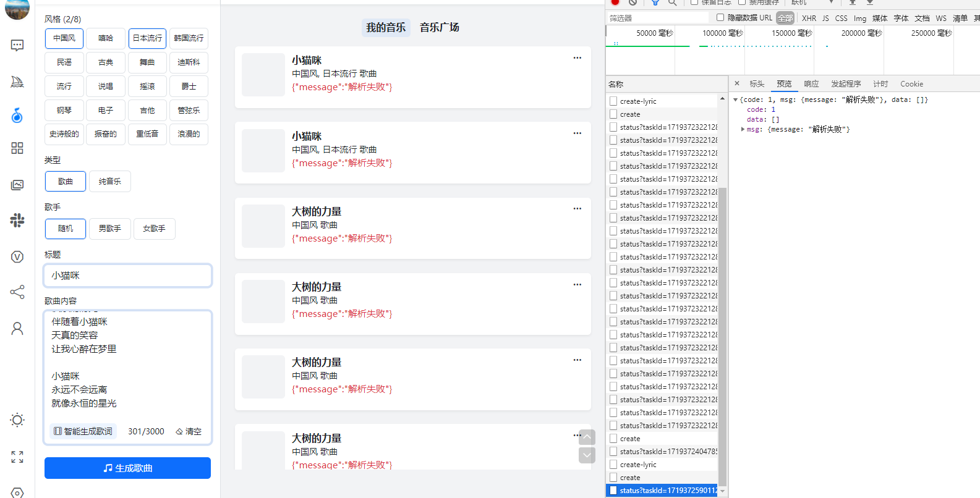The width and height of the screenshot is (980, 498).
Task: Click 智能生成歌词 to auto-generate lyrics
Action: click(83, 431)
